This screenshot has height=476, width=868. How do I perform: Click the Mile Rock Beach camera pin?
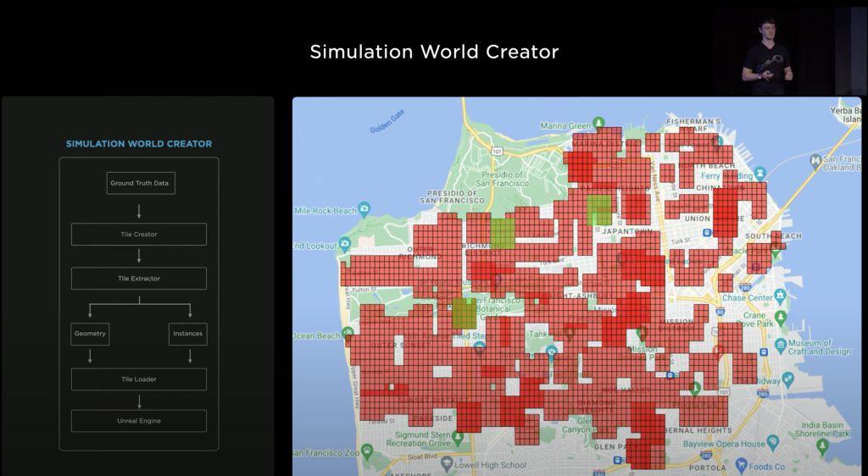click(x=364, y=209)
